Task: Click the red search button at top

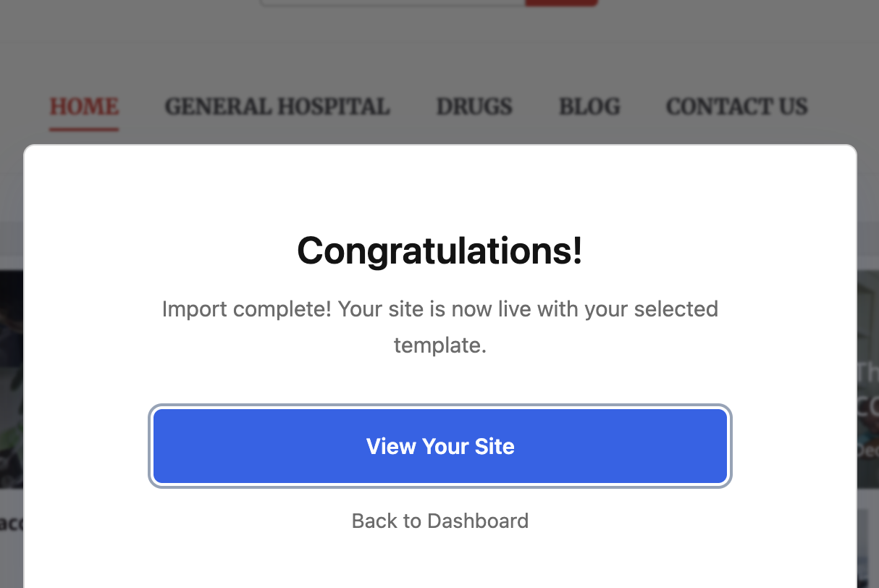Action: click(561, 3)
